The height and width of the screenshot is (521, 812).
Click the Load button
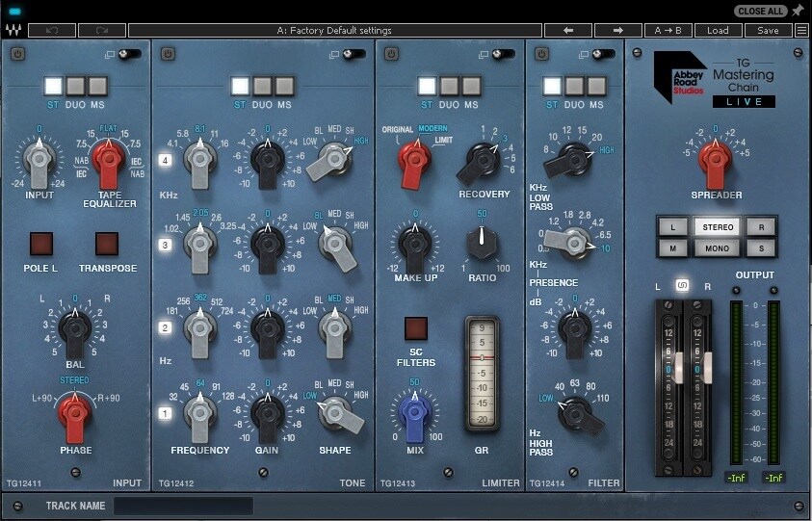click(x=718, y=30)
